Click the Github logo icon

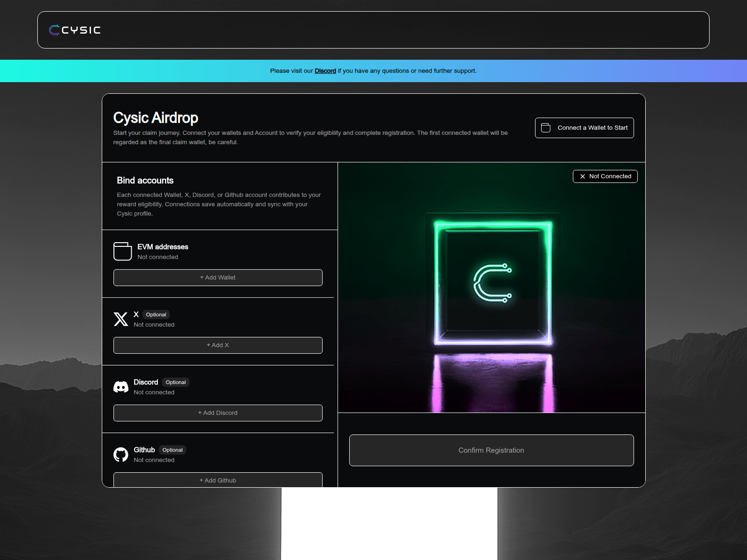(x=121, y=455)
